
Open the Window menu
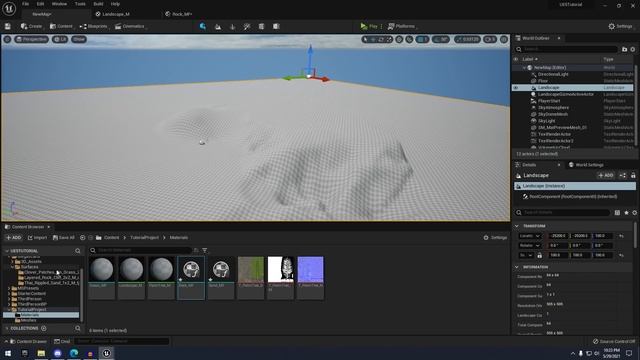(x=59, y=4)
